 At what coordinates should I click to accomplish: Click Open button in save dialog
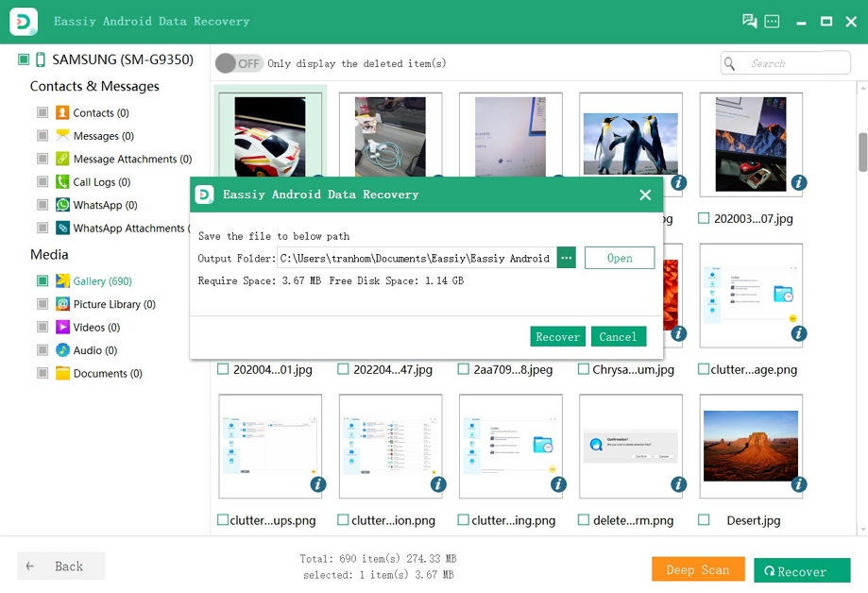pos(620,258)
